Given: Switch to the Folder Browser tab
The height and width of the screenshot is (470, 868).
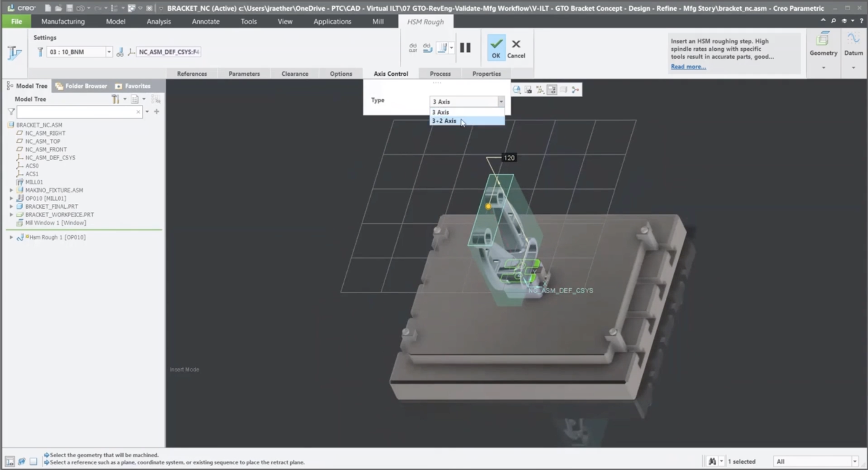Looking at the screenshot, I should (82, 86).
